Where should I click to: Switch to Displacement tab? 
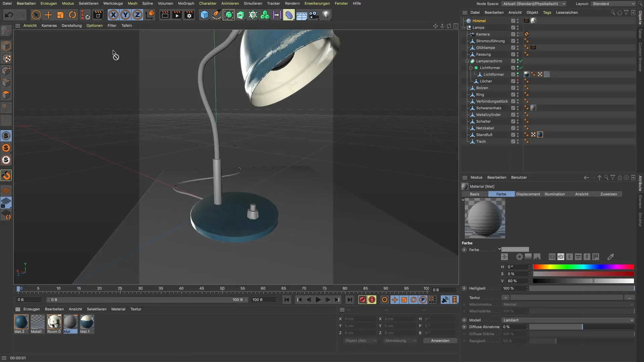pos(528,194)
